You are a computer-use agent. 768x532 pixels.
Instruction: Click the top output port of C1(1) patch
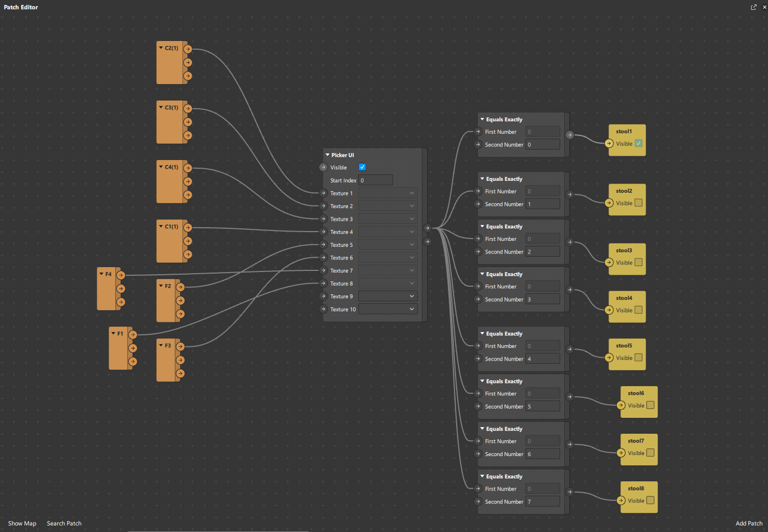click(x=188, y=228)
